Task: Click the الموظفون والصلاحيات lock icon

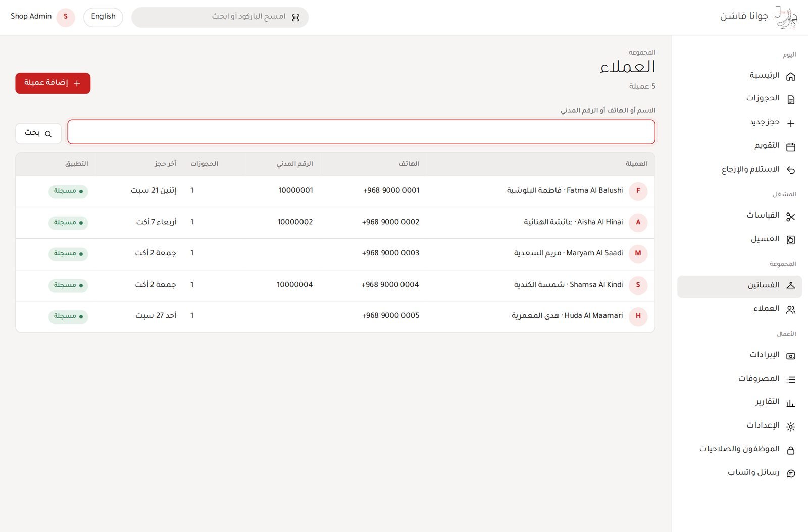Action: 791,450
